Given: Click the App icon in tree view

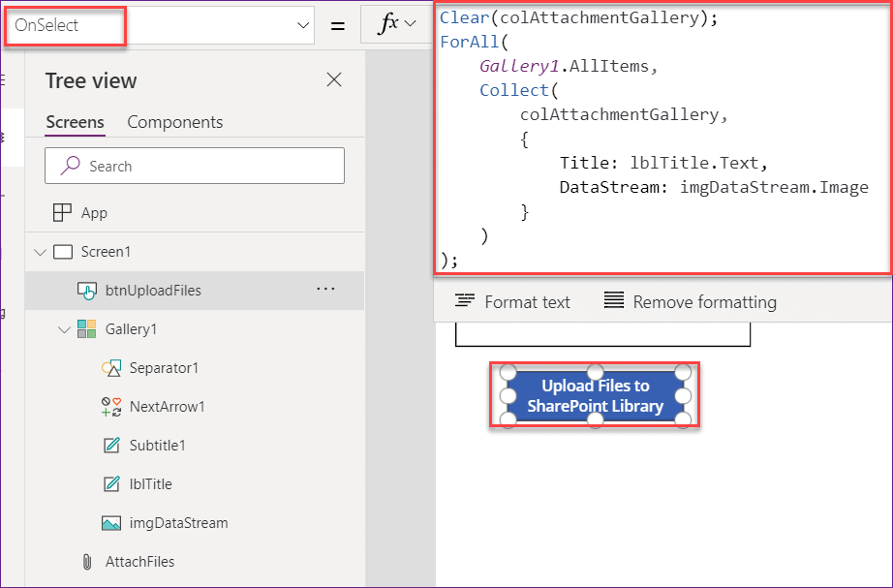Looking at the screenshot, I should [60, 212].
